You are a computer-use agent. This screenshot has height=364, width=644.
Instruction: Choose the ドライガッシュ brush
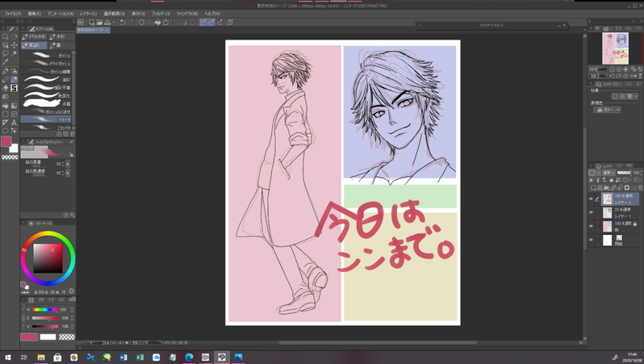coord(45,63)
